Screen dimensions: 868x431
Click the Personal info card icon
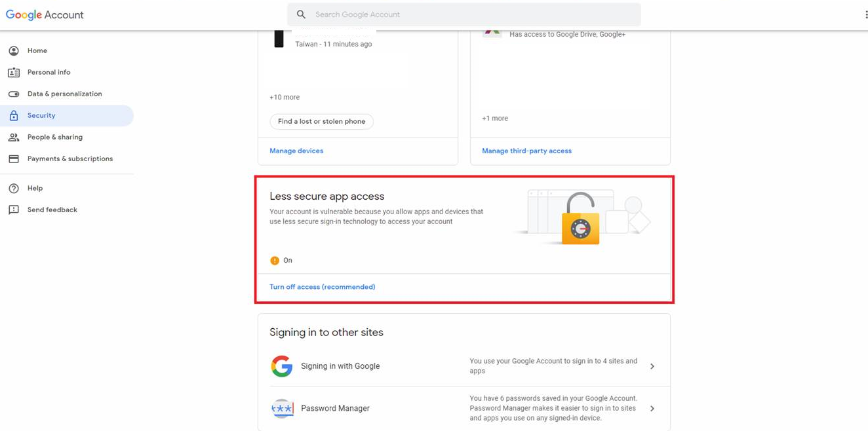[14, 72]
